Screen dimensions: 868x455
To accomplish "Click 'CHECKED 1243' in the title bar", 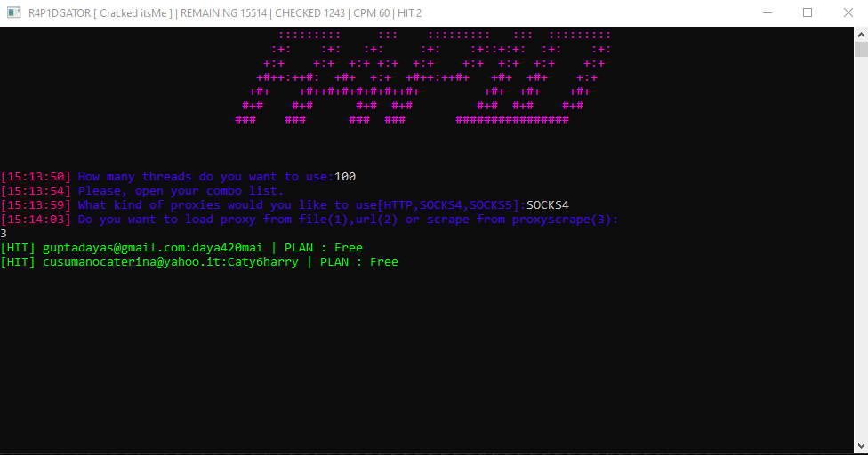I will [x=310, y=12].
